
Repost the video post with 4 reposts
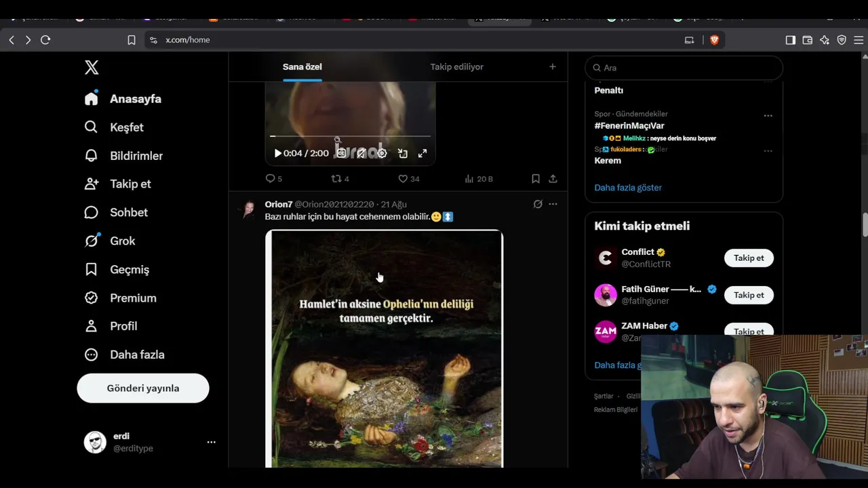340,179
